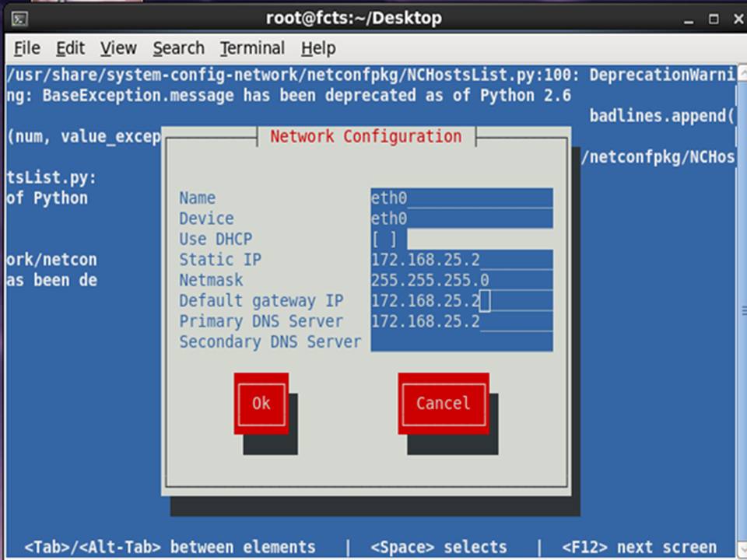The width and height of the screenshot is (747, 560).
Task: Open the View menu
Action: pyautogui.click(x=117, y=48)
